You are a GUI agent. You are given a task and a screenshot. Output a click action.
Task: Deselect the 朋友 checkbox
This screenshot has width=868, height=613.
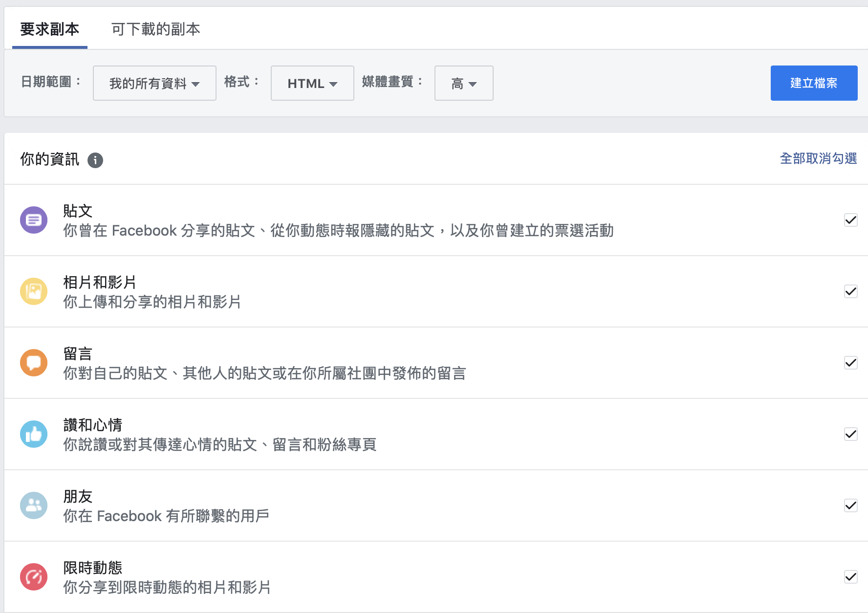click(850, 505)
